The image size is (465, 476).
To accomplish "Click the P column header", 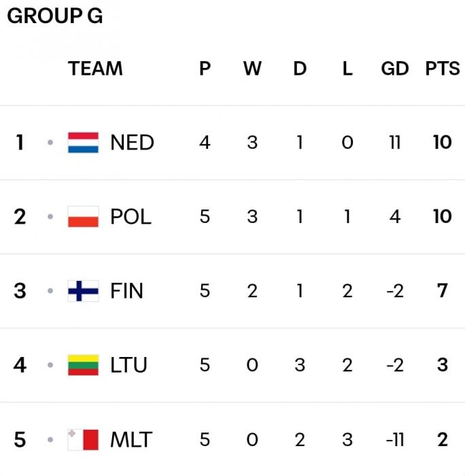I will [x=205, y=69].
